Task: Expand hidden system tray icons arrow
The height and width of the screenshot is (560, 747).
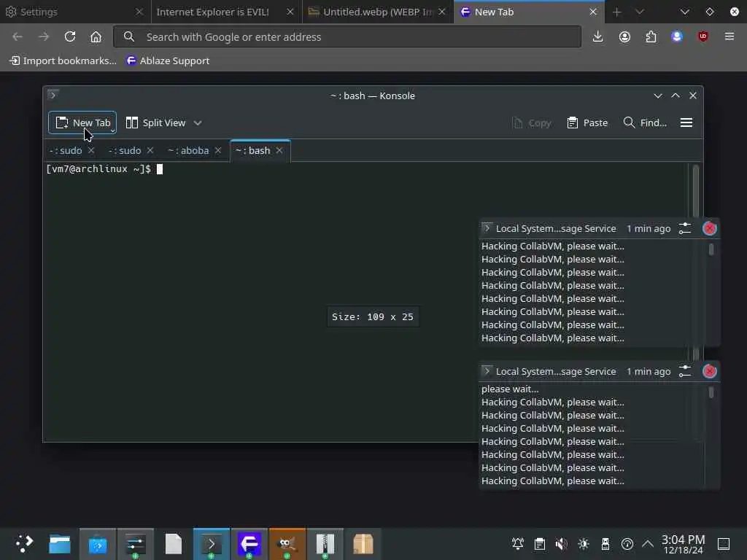Action: [x=648, y=544]
